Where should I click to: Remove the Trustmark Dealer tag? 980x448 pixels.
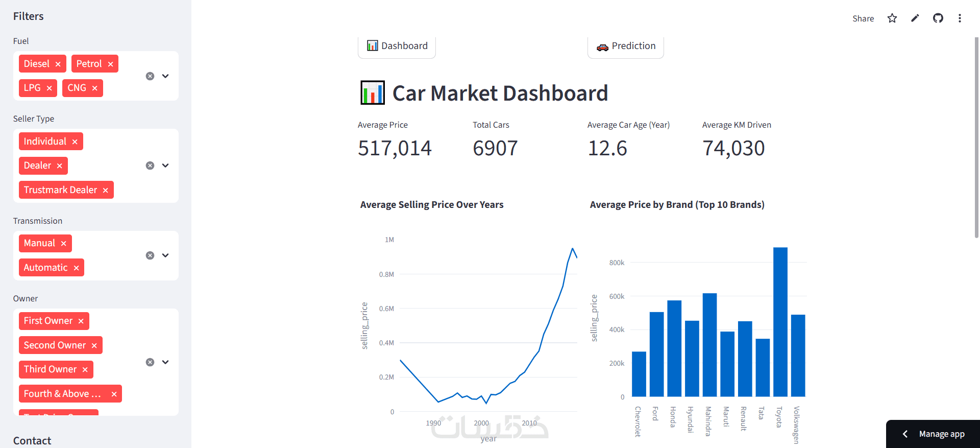(106, 191)
